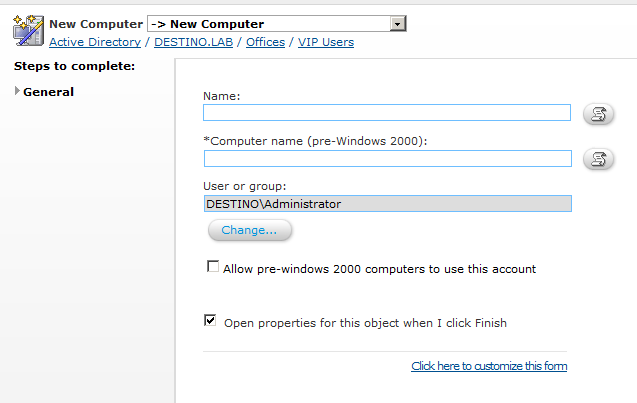Click the Change... button
The height and width of the screenshot is (403, 637).
click(x=249, y=230)
